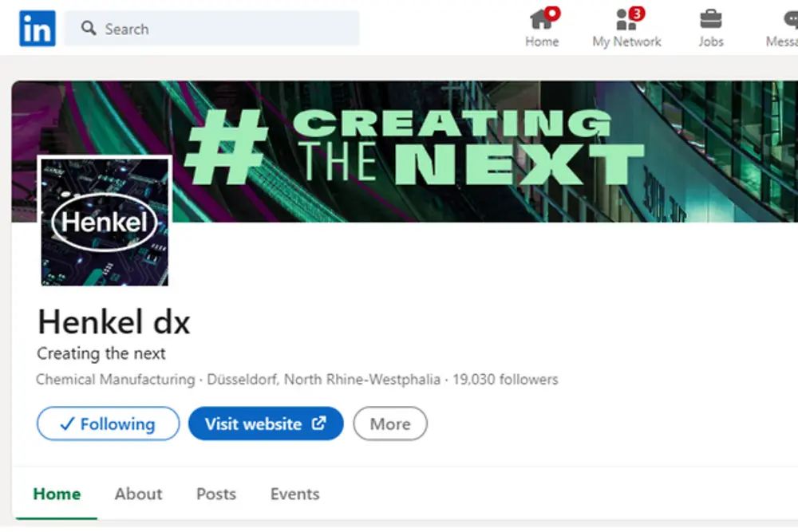The height and width of the screenshot is (532, 798).
Task: Click the magnifier icon in search bar
Action: click(x=89, y=28)
